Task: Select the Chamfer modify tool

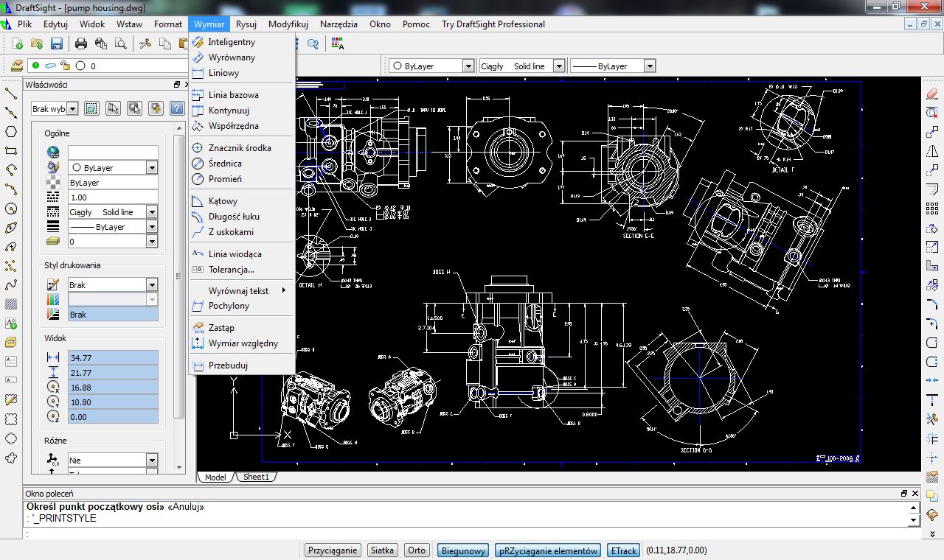Action: 931,304
